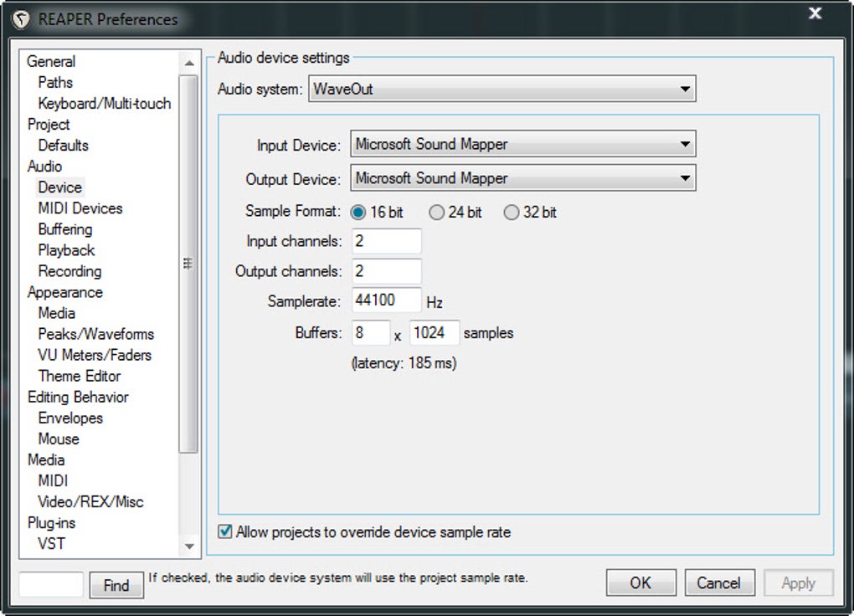Close the REAPER Preferences window
Viewport: 854px width, 616px height.
[815, 13]
